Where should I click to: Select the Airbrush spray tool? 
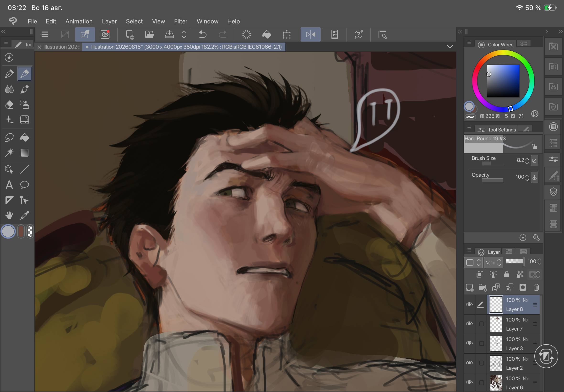pyautogui.click(x=25, y=105)
